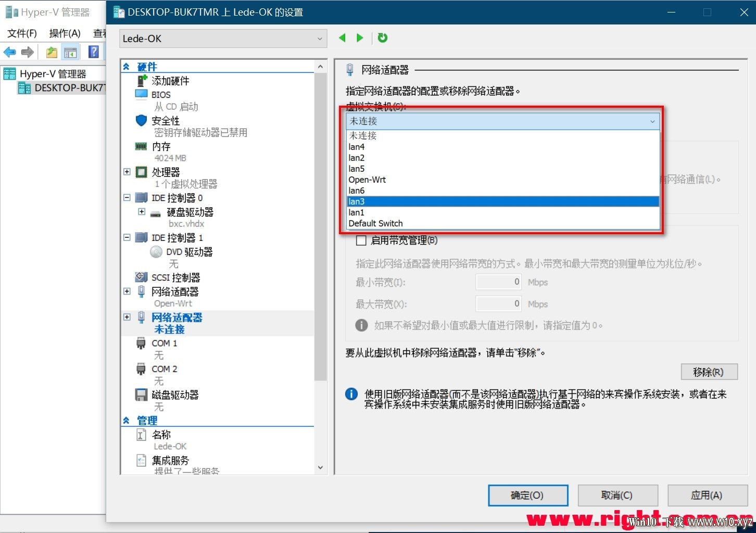Choose lan2 in the switch list
Viewport: 756px width, 533px height.
point(503,158)
